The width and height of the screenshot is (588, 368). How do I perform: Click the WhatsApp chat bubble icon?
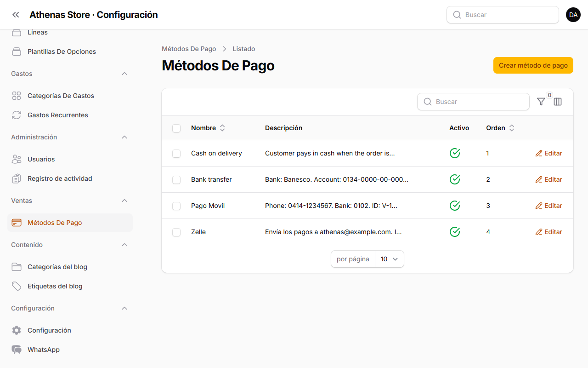(x=17, y=350)
